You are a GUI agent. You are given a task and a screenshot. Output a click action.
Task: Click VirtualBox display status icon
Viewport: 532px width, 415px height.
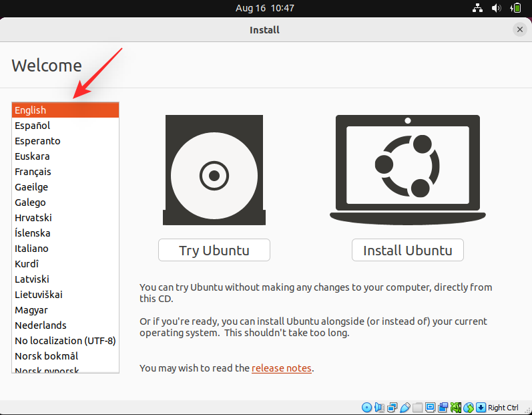click(431, 407)
